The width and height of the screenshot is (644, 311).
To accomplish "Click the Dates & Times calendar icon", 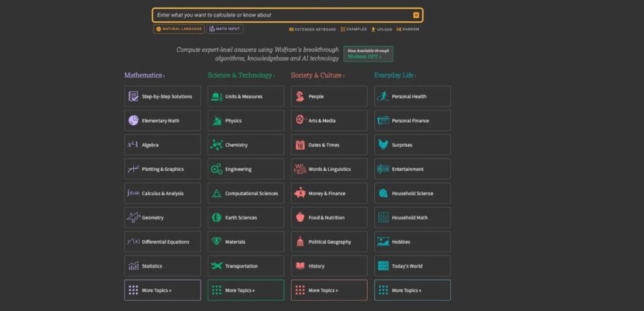I will pyautogui.click(x=300, y=145).
